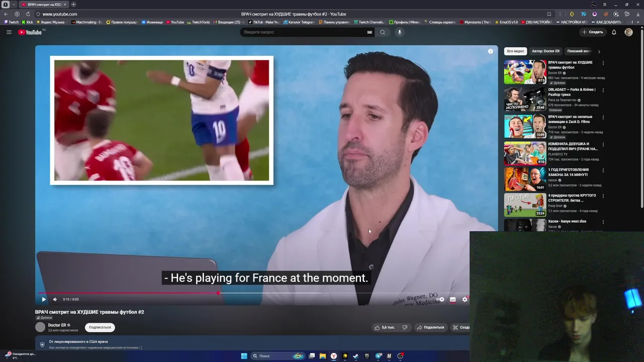Open File Explorer from taskbar
Screen dimensions: 644x362
(323, 356)
